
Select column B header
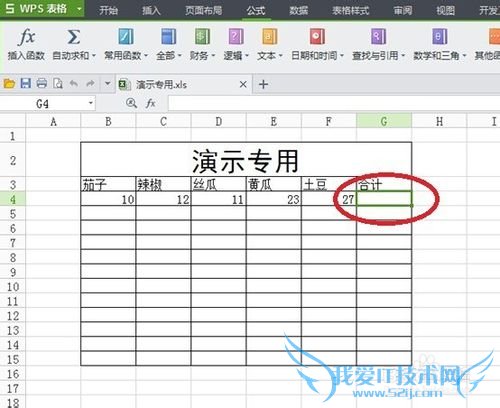click(x=108, y=121)
